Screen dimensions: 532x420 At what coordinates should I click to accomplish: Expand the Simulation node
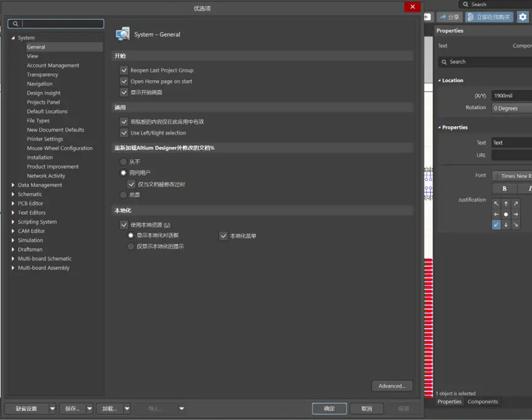pyautogui.click(x=13, y=240)
